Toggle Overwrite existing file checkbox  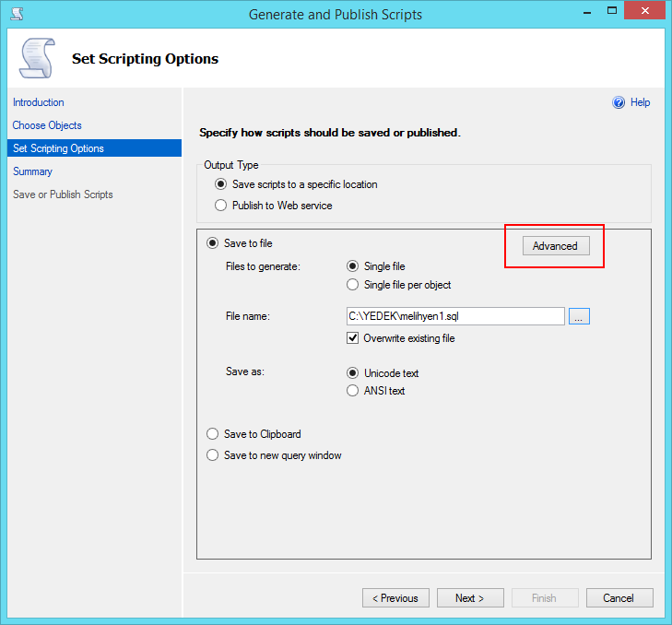coord(352,338)
